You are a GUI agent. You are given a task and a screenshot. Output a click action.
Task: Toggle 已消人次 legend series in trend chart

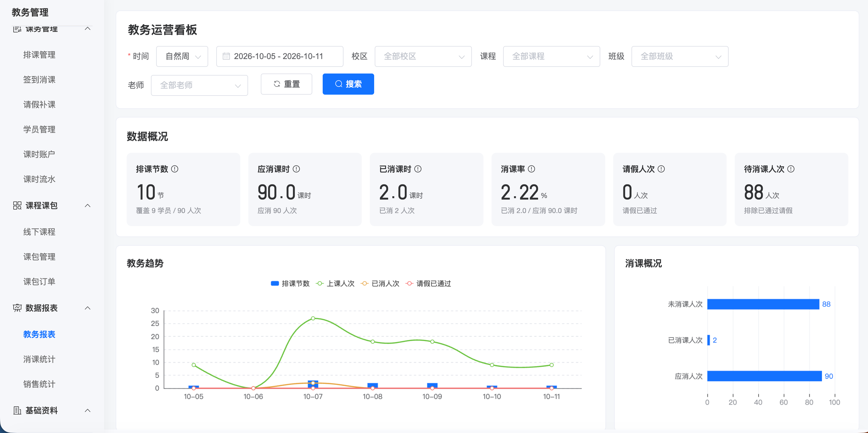click(380, 284)
